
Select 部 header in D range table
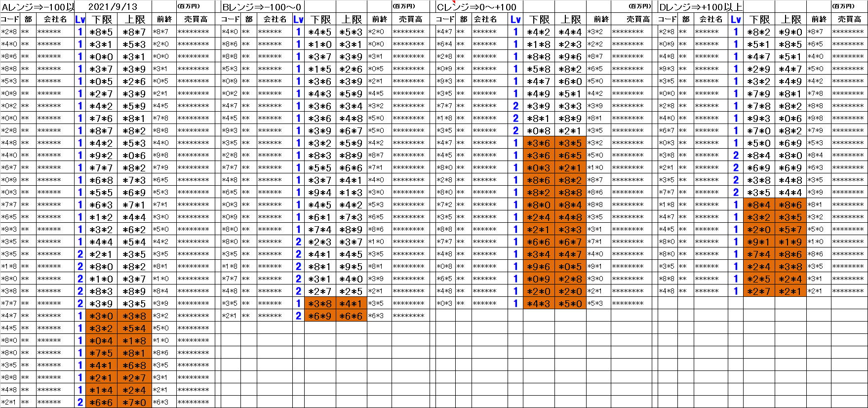click(x=686, y=19)
